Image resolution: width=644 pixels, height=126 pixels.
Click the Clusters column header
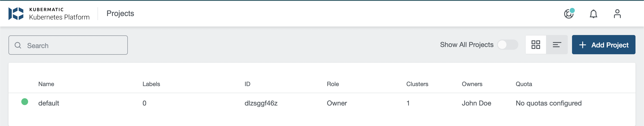[417, 84]
